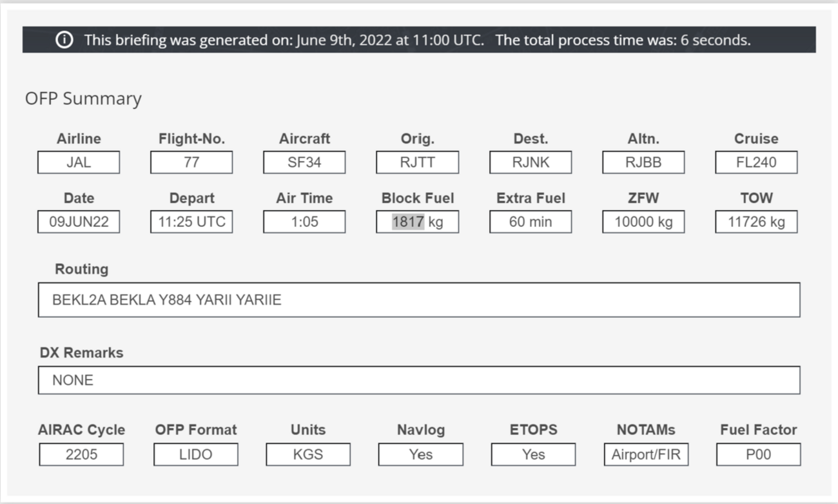Select the TOW field 11726 kg
Viewport: 838px width, 504px height.
click(756, 222)
